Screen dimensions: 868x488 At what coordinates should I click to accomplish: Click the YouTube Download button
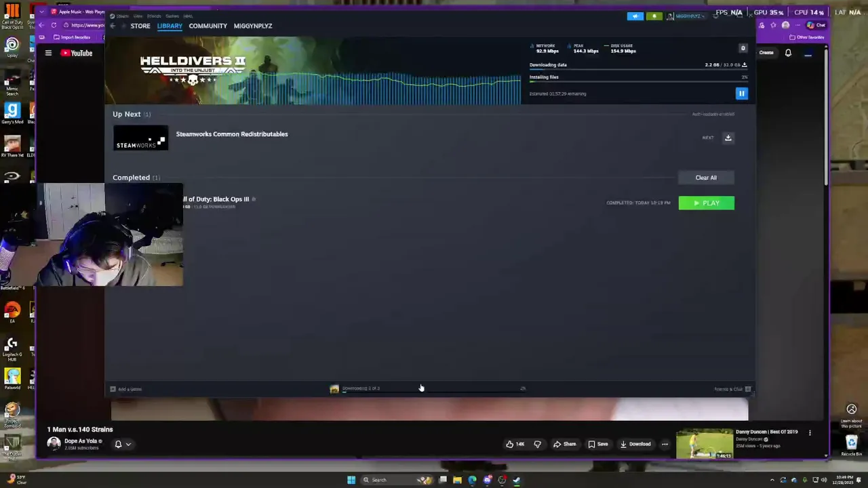click(635, 444)
